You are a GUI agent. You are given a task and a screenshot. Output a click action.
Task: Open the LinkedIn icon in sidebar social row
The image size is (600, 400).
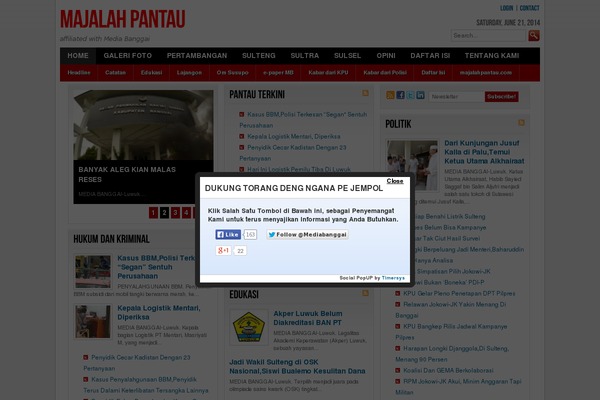(420, 95)
